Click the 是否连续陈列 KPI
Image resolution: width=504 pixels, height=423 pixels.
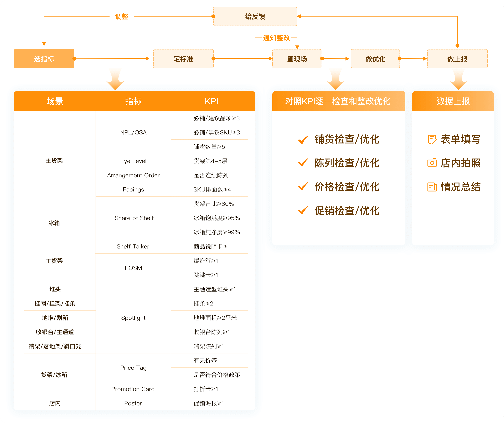coord(211,175)
